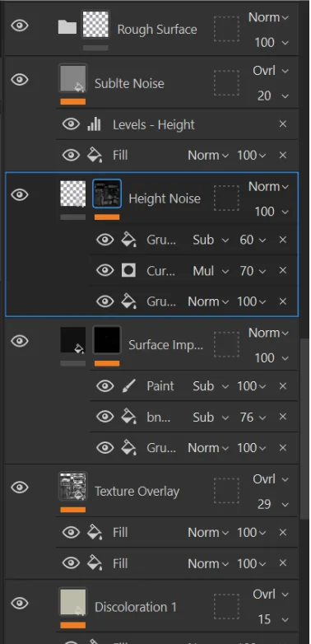Open the Texture Overlay opacity 29 dropdown
Image resolution: width=311 pixels, height=644 pixels.
coord(273,504)
